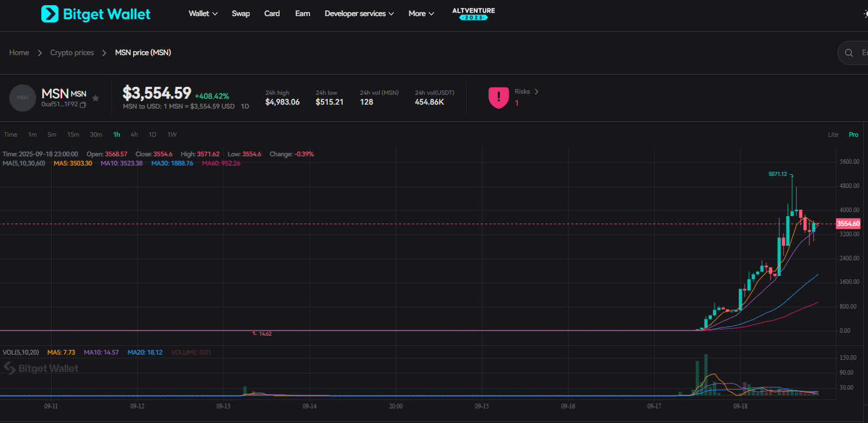
Task: Select the 4h chart interval
Action: [134, 134]
